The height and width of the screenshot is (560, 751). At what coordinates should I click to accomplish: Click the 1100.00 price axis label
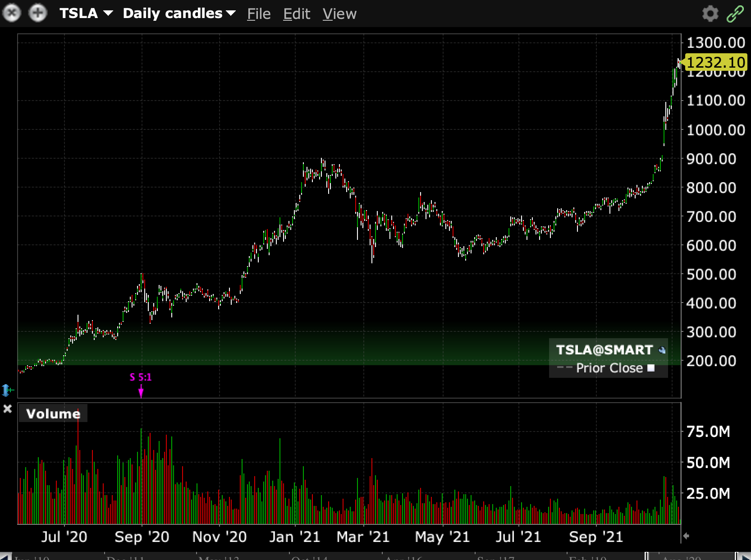[x=715, y=100]
